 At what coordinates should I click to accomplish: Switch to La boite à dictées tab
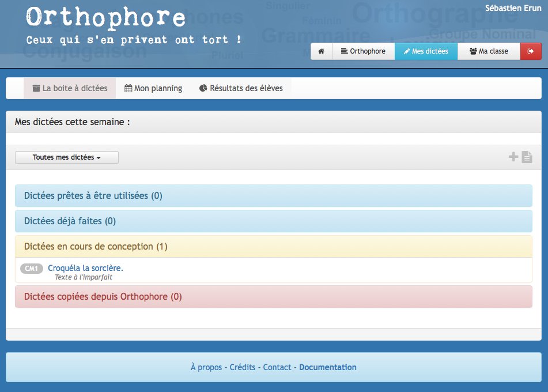point(70,88)
